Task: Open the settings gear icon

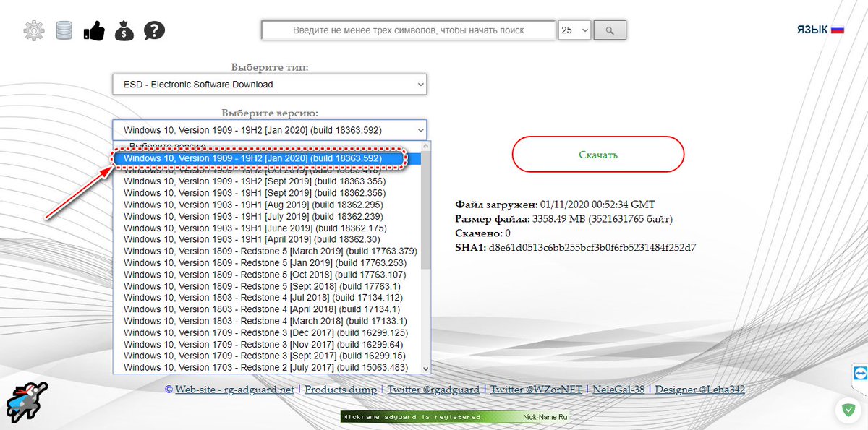Action: coord(34,30)
